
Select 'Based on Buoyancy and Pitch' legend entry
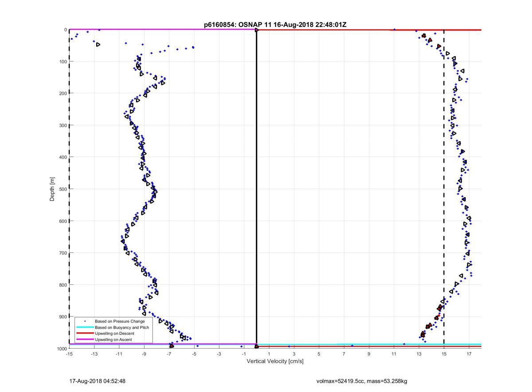point(122,327)
